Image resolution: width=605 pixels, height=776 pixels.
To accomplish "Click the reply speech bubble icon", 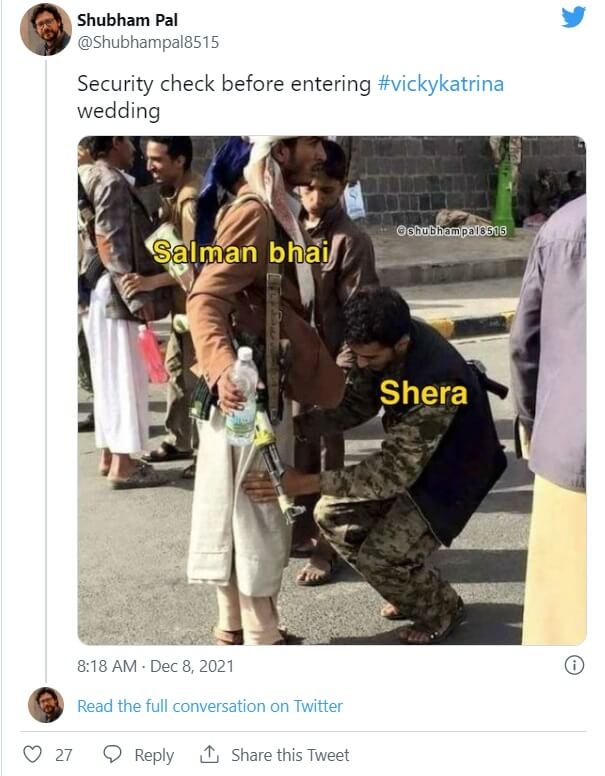I will [112, 754].
